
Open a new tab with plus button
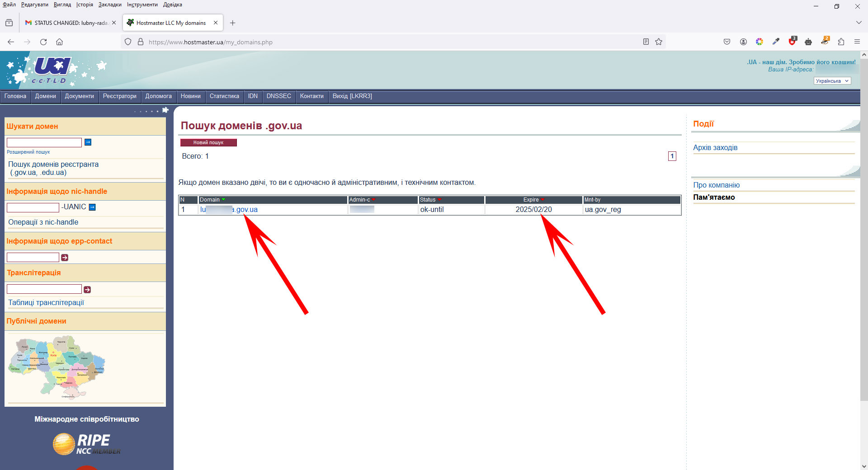coord(233,23)
